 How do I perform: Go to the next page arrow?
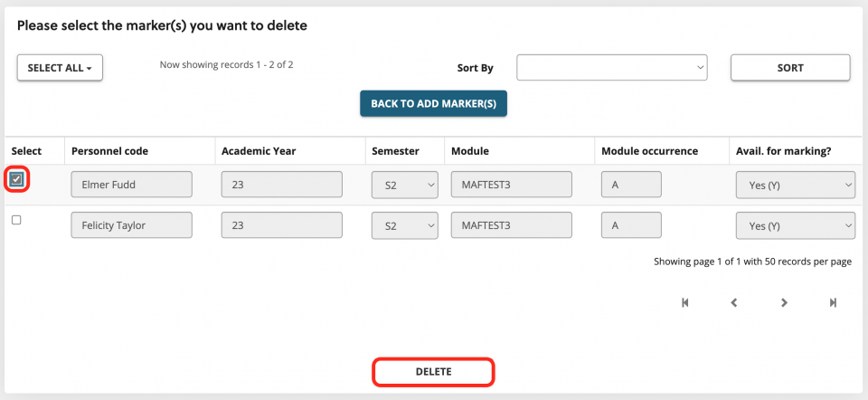tap(784, 302)
